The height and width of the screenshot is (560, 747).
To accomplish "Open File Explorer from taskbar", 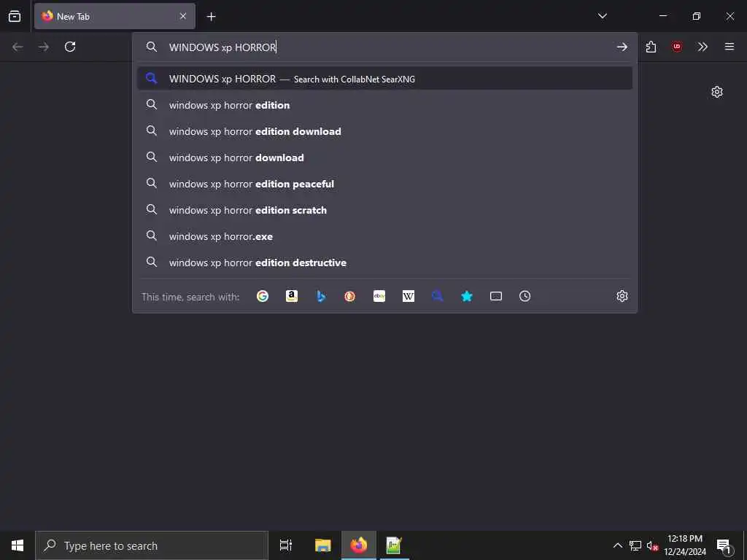I will click(x=322, y=545).
